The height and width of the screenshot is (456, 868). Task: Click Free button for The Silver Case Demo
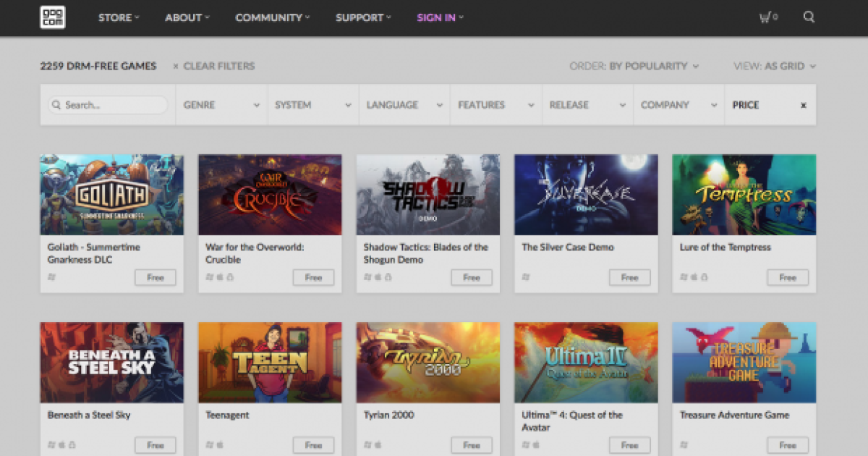629,277
